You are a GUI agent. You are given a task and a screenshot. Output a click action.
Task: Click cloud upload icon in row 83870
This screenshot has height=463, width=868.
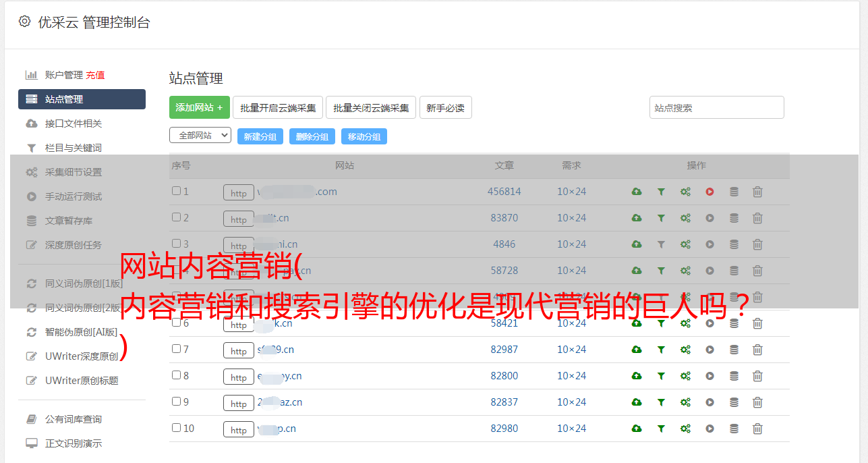(x=637, y=218)
